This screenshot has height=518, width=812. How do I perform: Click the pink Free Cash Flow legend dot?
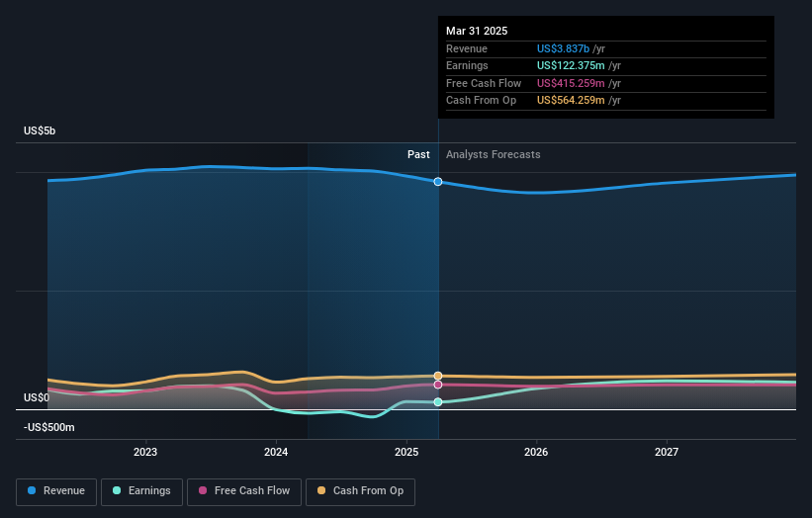pos(203,490)
